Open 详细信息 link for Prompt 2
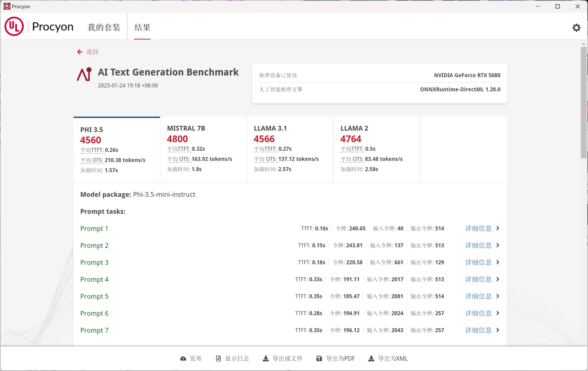588x371 pixels. pos(478,245)
